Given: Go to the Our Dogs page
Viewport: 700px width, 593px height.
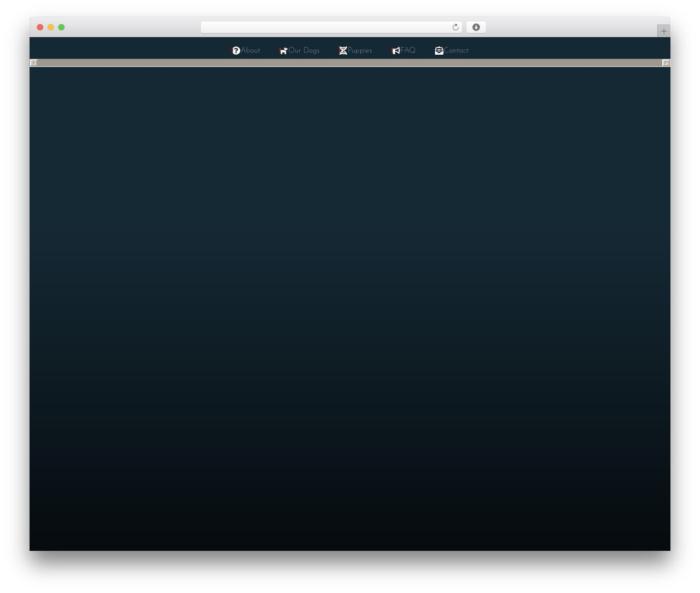Looking at the screenshot, I should point(304,50).
